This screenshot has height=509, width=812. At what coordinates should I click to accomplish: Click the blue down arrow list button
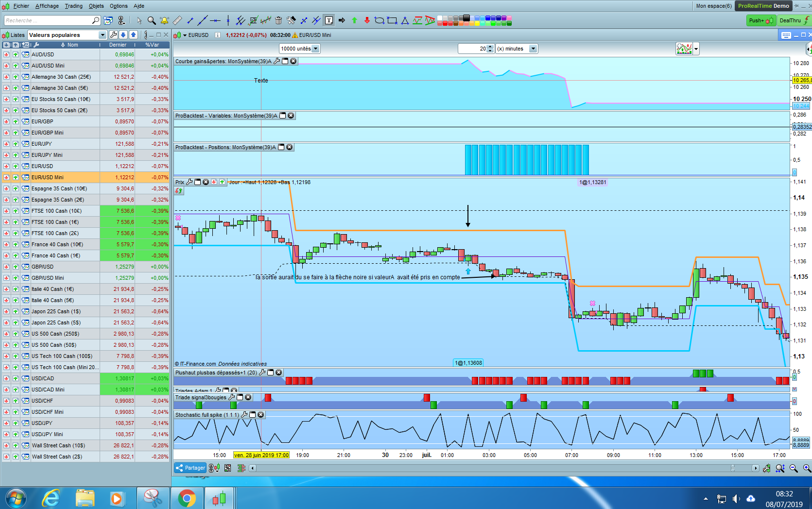coord(123,35)
